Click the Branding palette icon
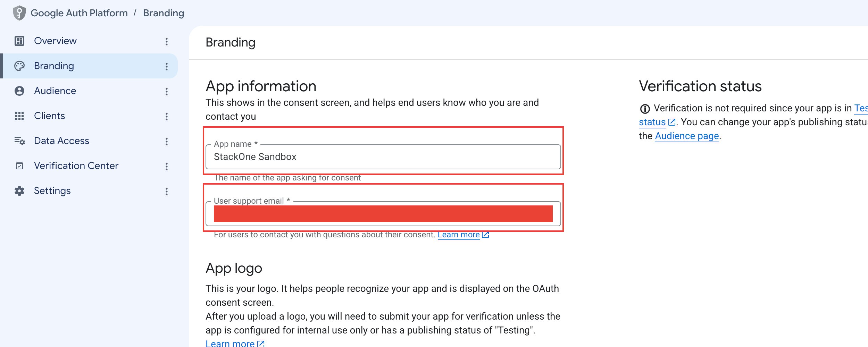868x347 pixels. pyautogui.click(x=19, y=66)
